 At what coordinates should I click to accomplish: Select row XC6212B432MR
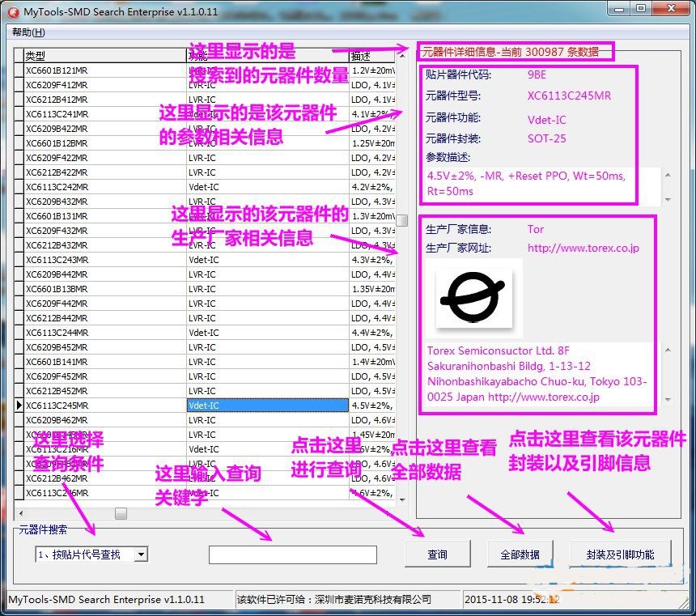point(204,245)
